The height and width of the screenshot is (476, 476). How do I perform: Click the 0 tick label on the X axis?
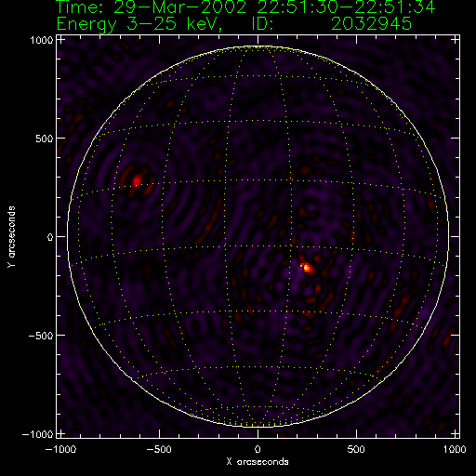pyautogui.click(x=258, y=449)
